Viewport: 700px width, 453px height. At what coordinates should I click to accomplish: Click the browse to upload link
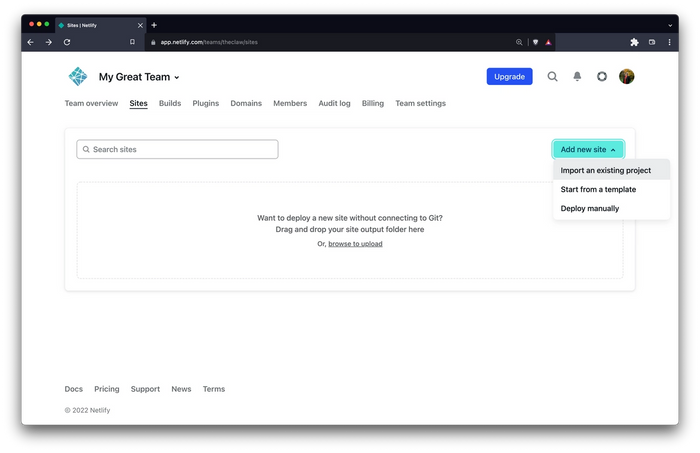point(355,244)
